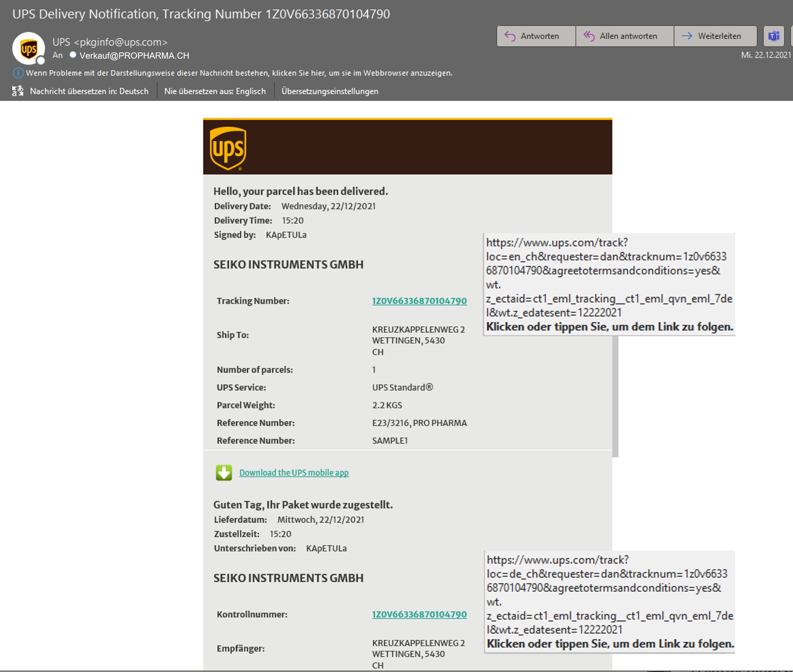Open the English section tracking number link
Viewport: 793px width, 672px height.
[x=419, y=301]
